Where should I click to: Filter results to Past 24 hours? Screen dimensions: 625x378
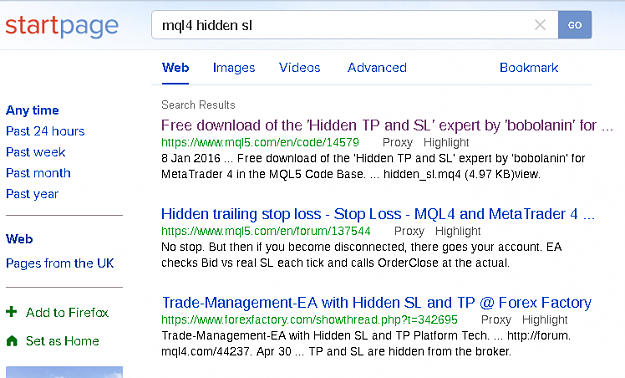[x=45, y=131]
